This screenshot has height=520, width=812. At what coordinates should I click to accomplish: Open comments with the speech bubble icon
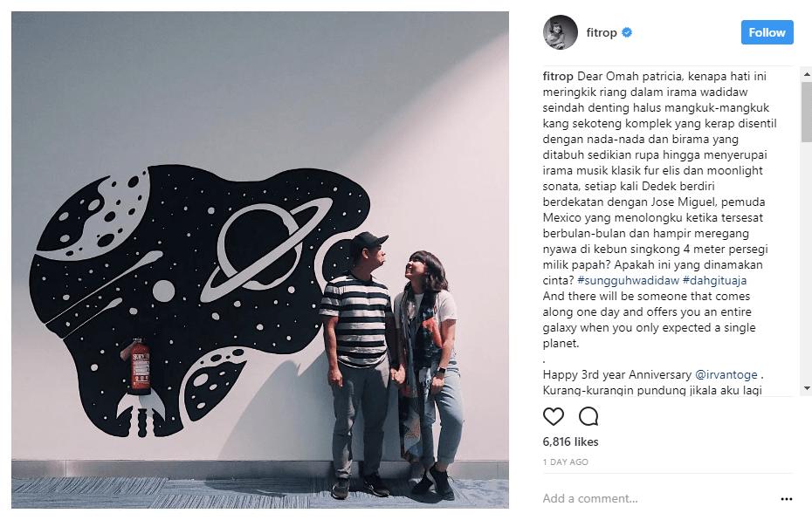[588, 416]
